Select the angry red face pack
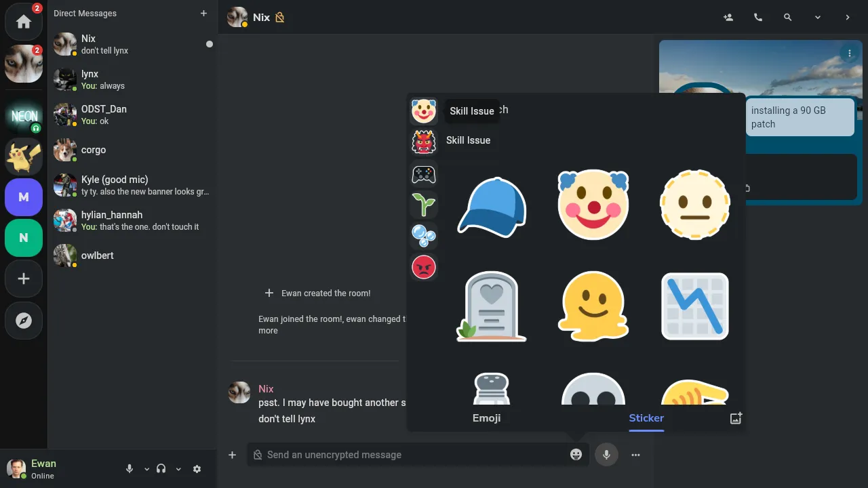Image resolution: width=868 pixels, height=488 pixels. point(424,268)
